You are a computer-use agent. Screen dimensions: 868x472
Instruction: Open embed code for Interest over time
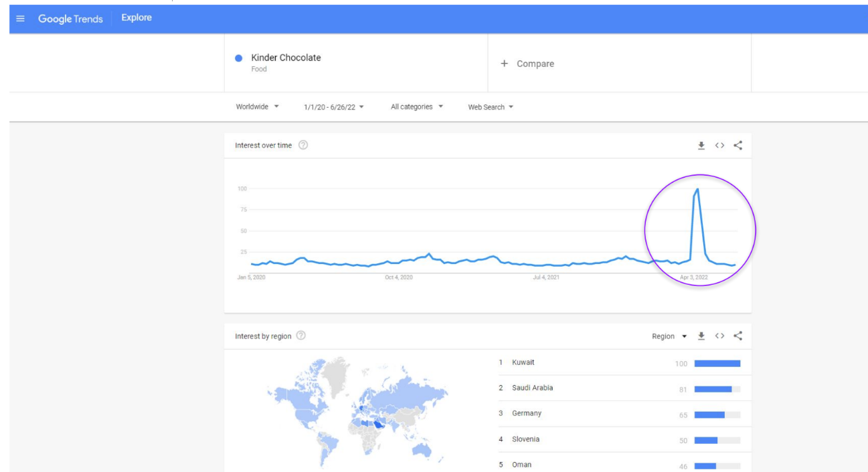[719, 145]
